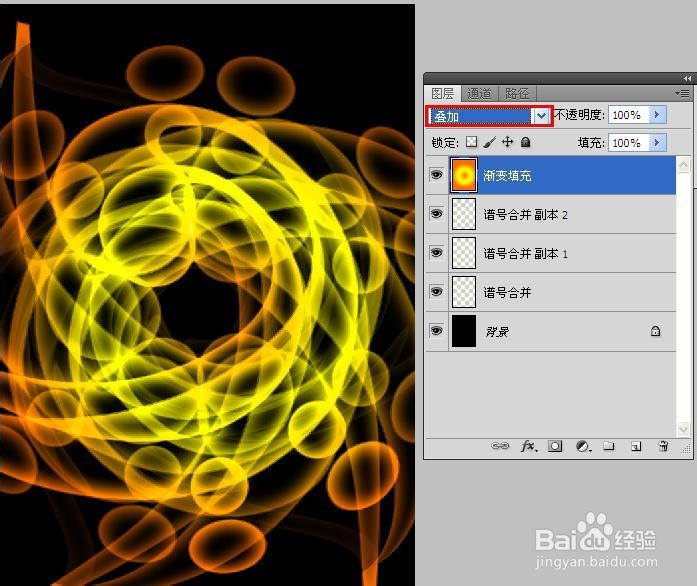Collapse panel with double-arrow icon
This screenshot has width=697, height=586.
click(687, 79)
